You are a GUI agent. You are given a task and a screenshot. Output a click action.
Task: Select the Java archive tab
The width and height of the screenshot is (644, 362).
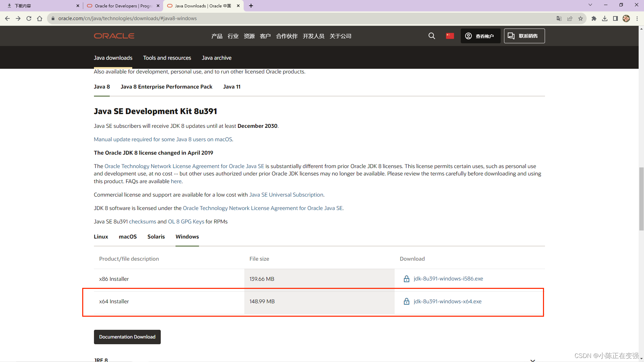[216, 58]
